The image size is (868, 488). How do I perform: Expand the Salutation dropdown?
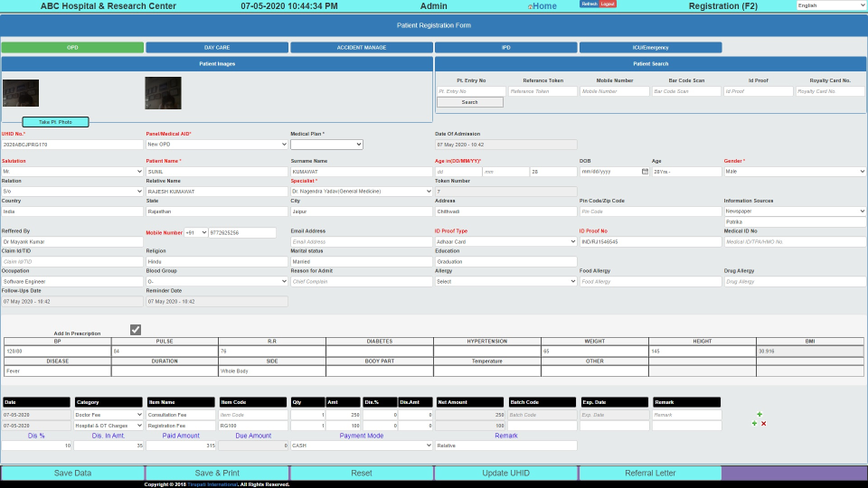pos(72,172)
